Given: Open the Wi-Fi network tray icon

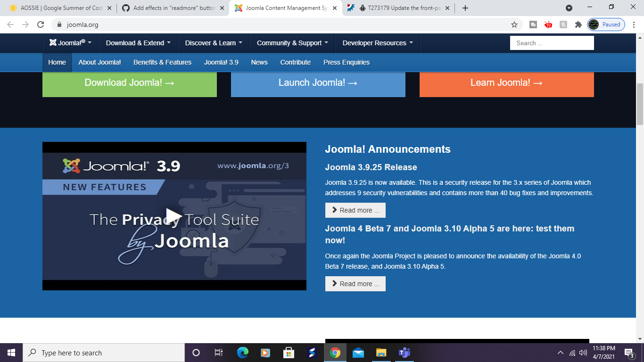Looking at the screenshot, I should (572, 353).
